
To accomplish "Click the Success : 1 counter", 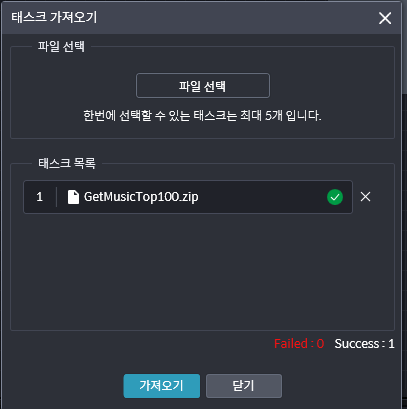I will (x=364, y=344).
